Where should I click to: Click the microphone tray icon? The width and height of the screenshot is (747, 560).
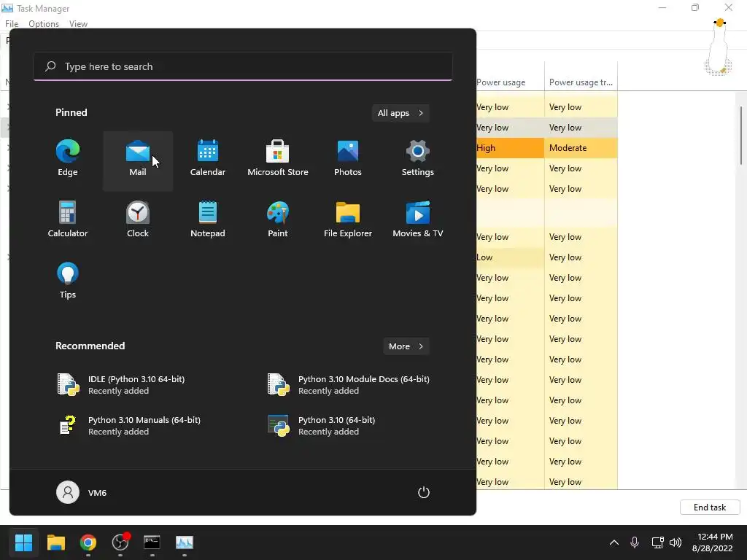[x=635, y=542]
